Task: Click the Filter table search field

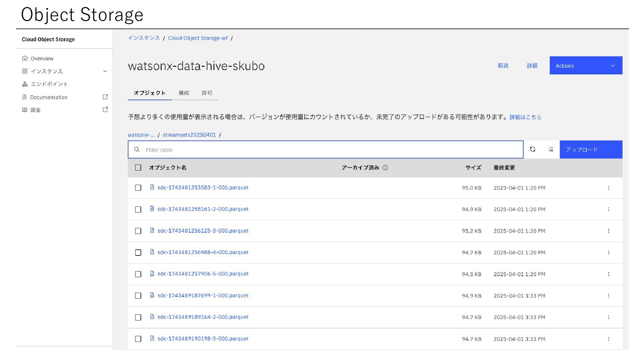Action: tap(325, 150)
